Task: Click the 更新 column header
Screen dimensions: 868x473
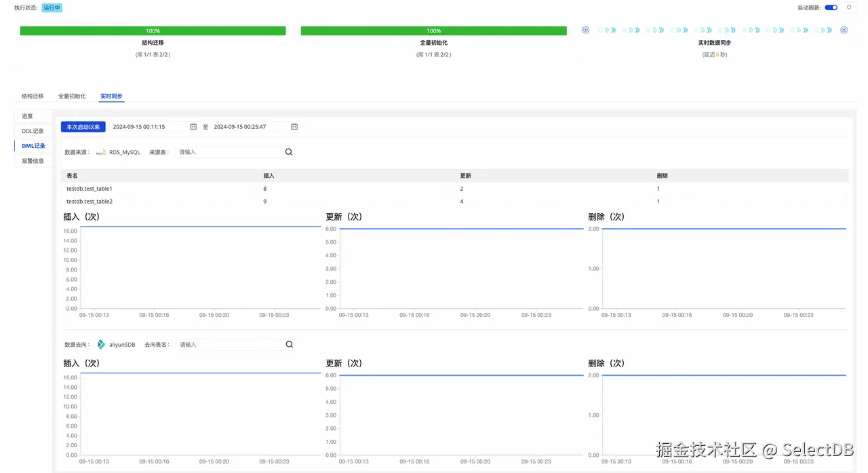Action: tap(465, 176)
